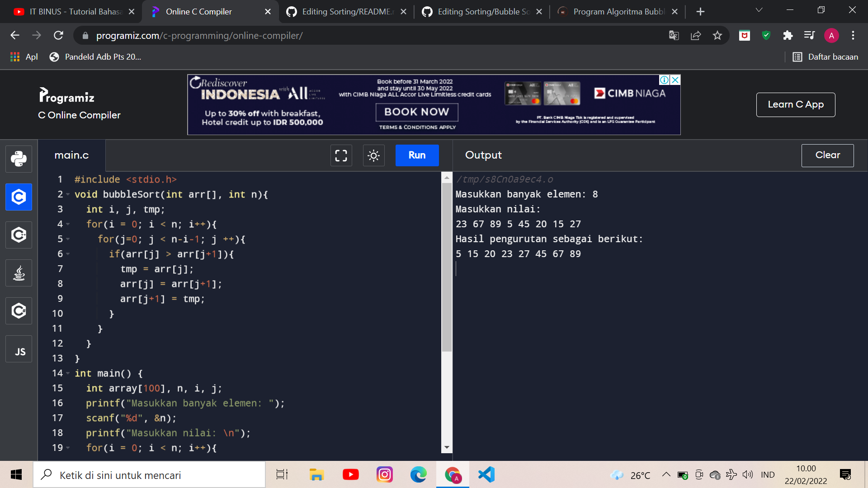
Task: Select the C# language icon
Action: (x=19, y=311)
